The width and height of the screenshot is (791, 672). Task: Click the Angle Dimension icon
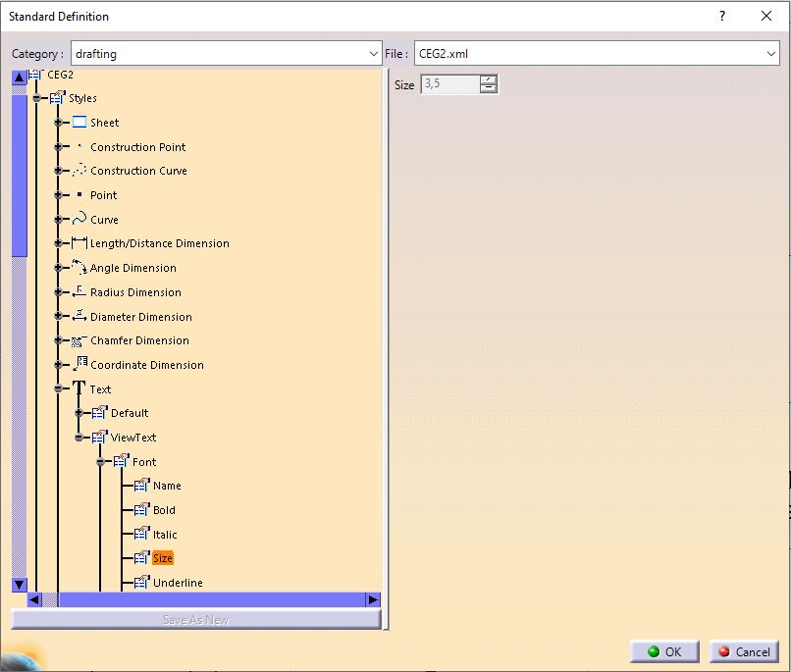point(79,268)
